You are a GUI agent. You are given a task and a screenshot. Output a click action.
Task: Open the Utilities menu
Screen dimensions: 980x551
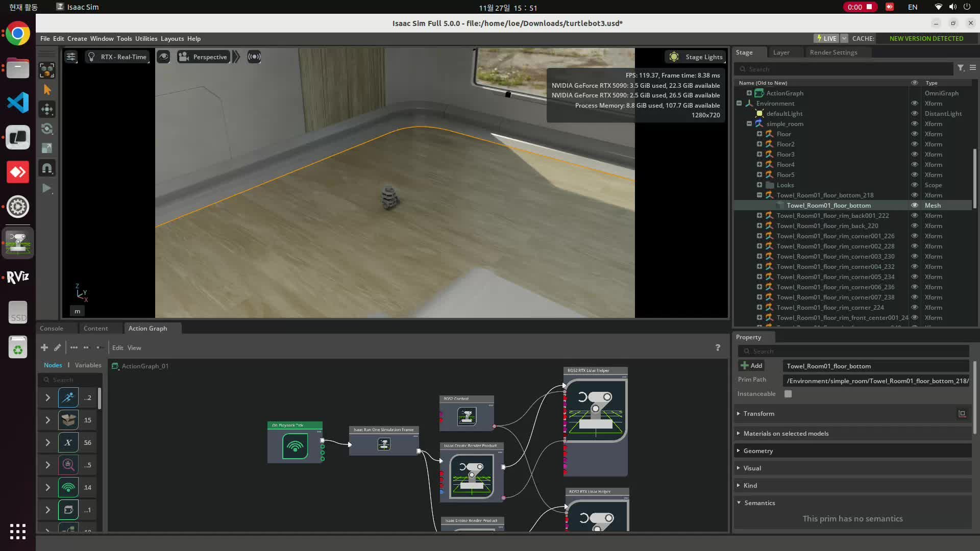point(146,39)
